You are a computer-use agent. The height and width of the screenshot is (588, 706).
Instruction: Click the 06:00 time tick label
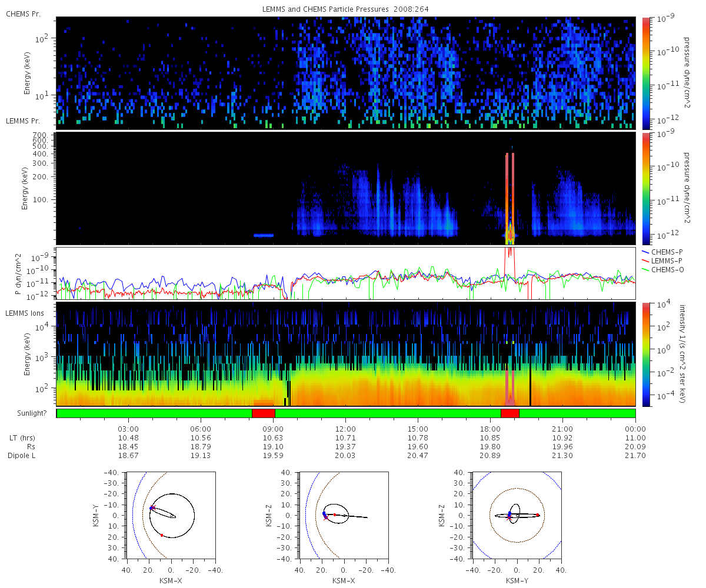point(201,429)
